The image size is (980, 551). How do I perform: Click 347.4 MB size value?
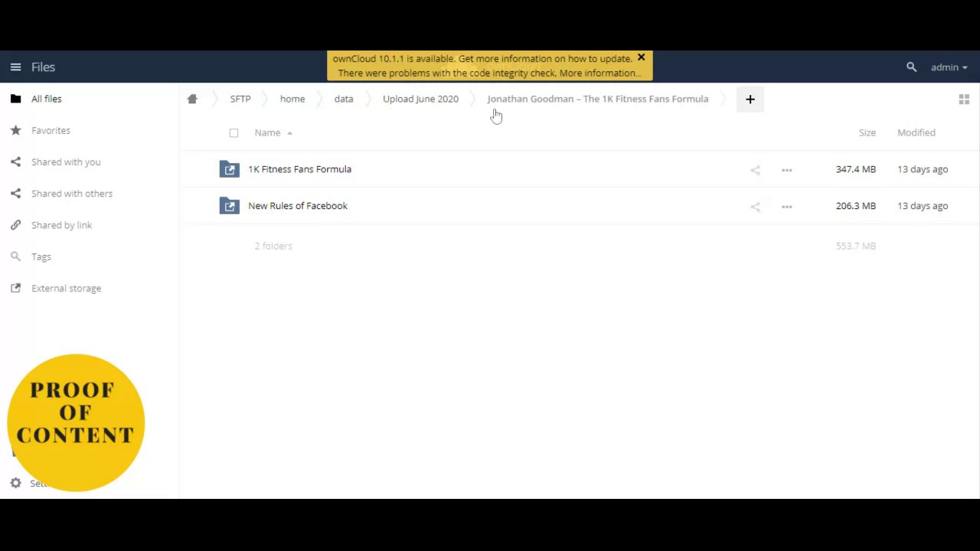coord(855,169)
